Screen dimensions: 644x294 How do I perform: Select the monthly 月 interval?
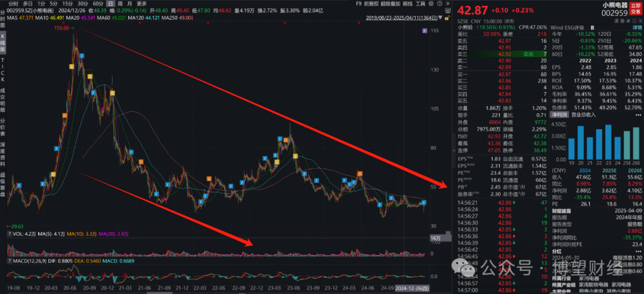pos(129,4)
